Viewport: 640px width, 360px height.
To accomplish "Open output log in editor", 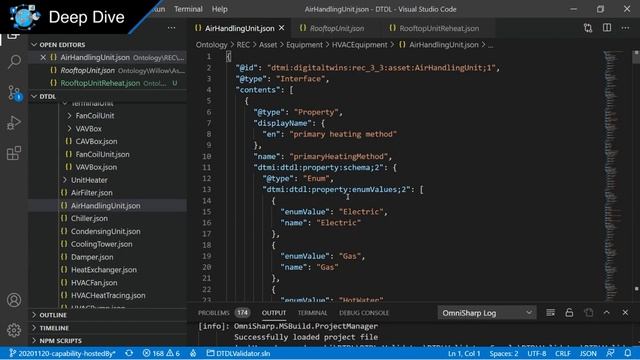I will pyautogui.click(x=588, y=313).
